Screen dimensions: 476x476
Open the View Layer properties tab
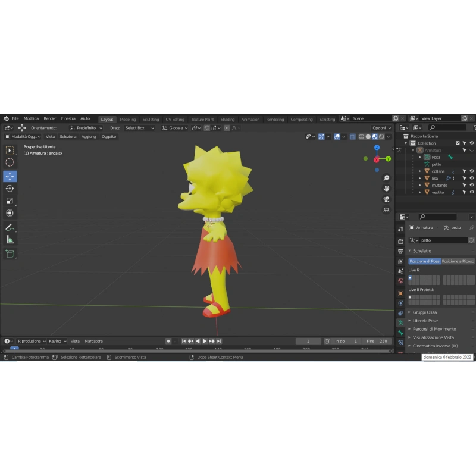point(400,261)
